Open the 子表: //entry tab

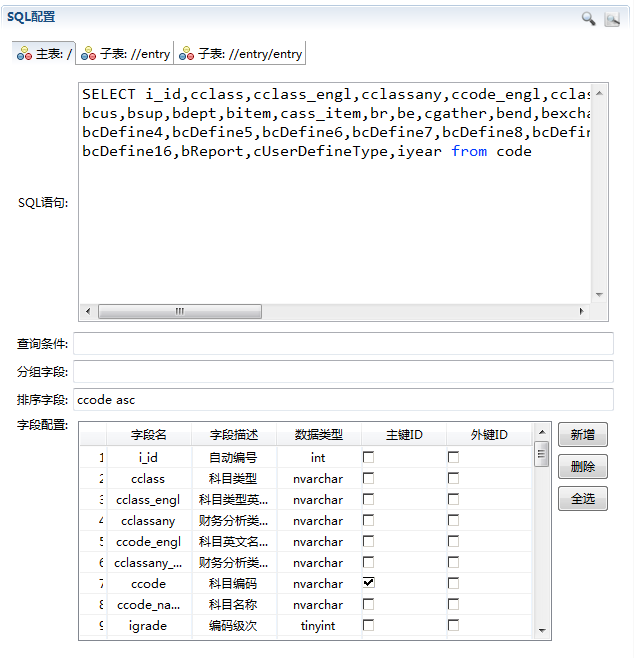125,54
